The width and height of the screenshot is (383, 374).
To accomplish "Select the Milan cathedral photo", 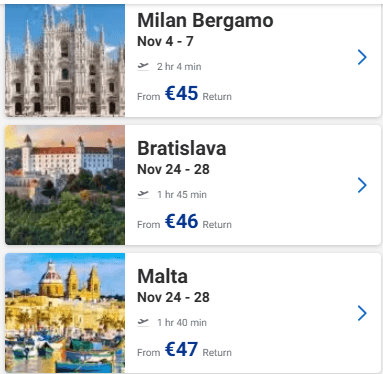I will point(65,60).
